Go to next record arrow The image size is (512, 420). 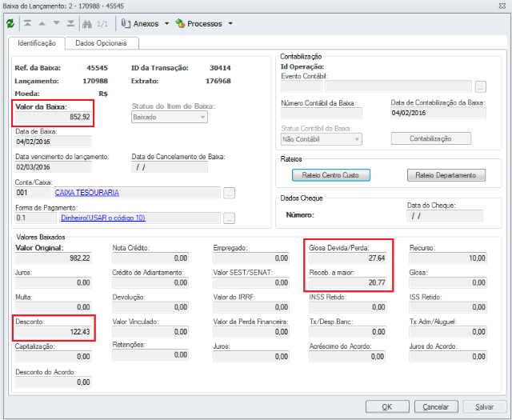pos(57,23)
